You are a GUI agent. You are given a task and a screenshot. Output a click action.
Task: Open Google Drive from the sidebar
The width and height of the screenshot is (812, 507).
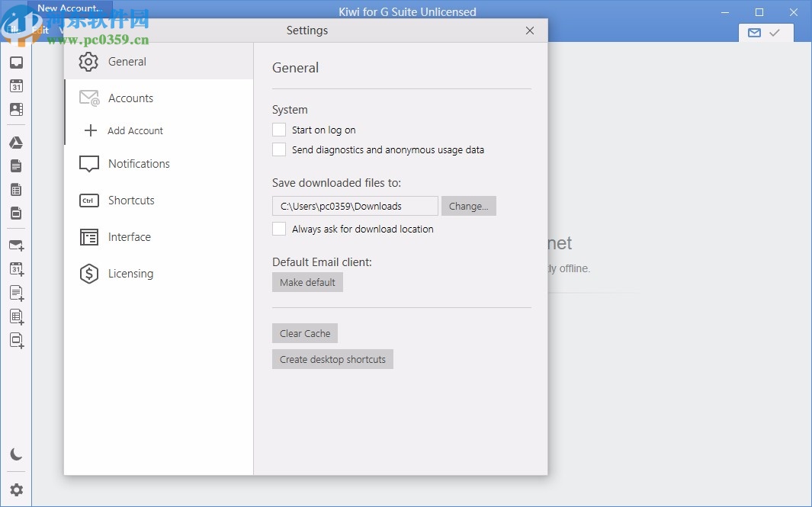[x=16, y=142]
